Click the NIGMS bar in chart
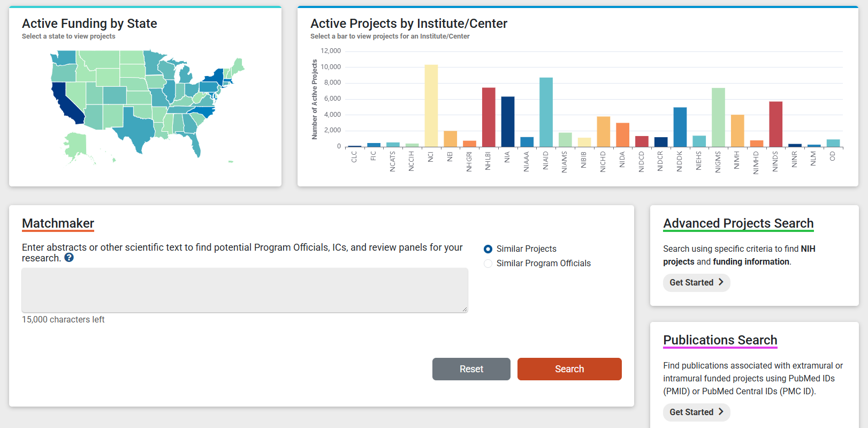This screenshot has width=868, height=428. pos(718,117)
